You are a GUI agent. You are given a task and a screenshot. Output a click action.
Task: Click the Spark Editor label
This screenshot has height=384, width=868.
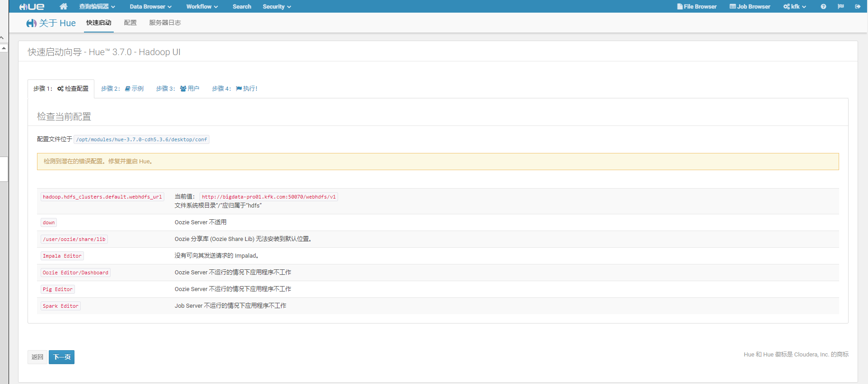click(x=61, y=306)
